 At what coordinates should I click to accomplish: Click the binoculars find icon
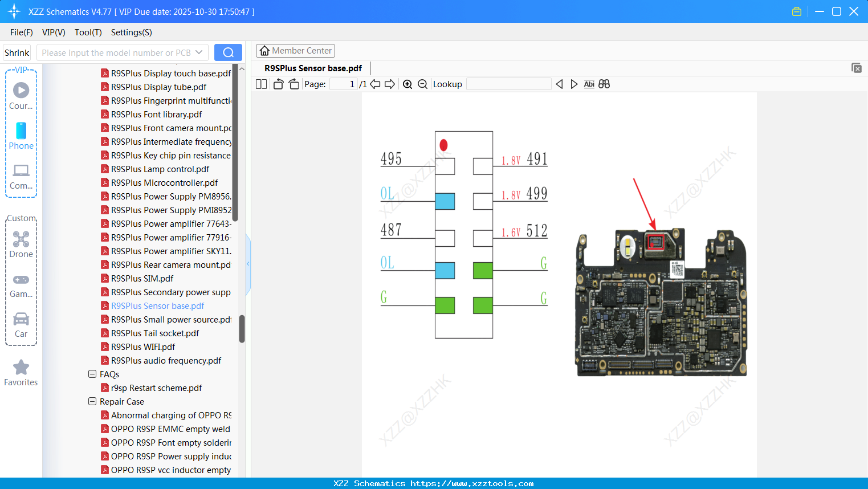[x=604, y=84]
